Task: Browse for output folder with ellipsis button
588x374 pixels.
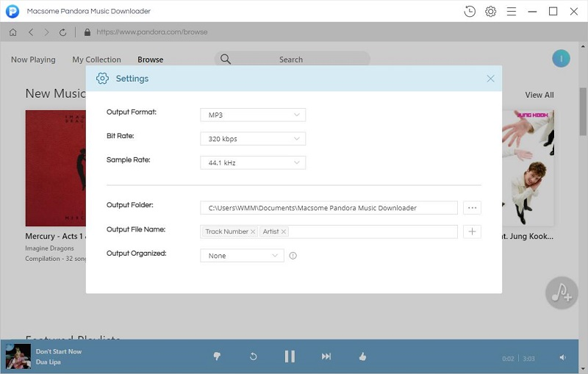Action: click(x=472, y=208)
